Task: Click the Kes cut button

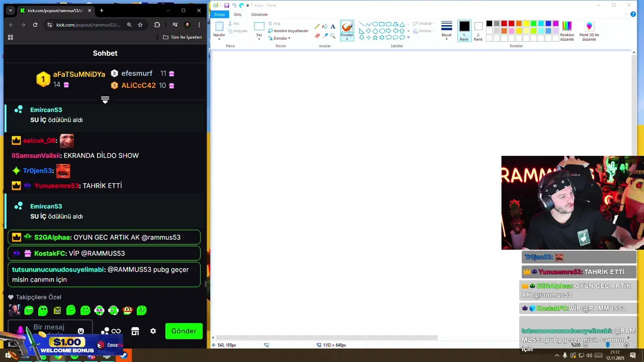Action: pos(233,24)
